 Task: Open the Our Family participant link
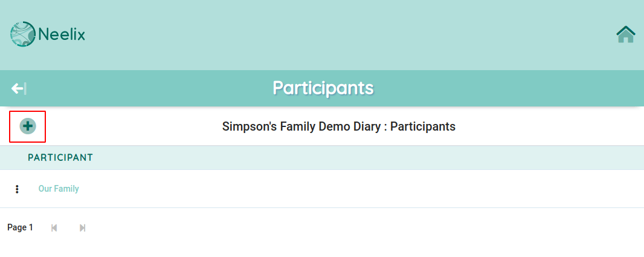pyautogui.click(x=59, y=189)
